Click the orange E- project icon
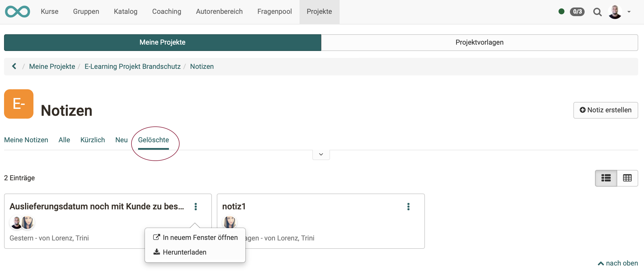This screenshot has width=644, height=273. click(18, 104)
